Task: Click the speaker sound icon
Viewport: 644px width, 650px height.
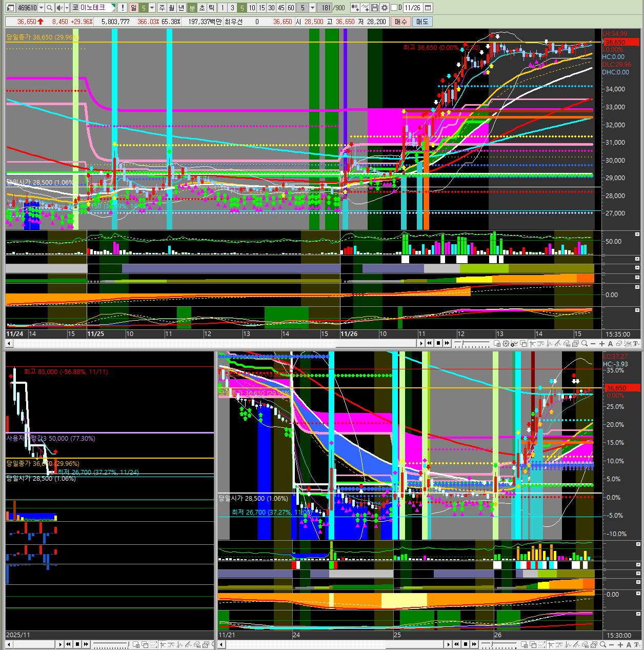Action: click(x=59, y=8)
